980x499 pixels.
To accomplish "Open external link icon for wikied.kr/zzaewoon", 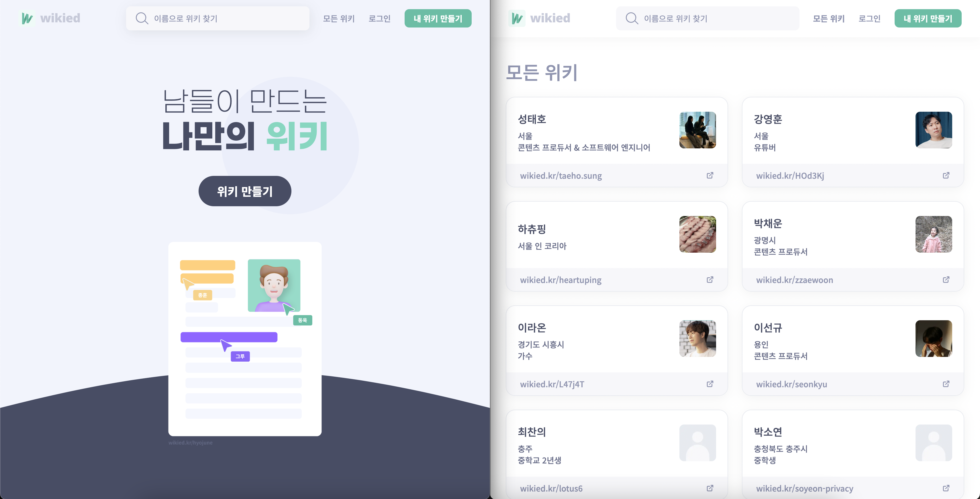I will point(946,280).
